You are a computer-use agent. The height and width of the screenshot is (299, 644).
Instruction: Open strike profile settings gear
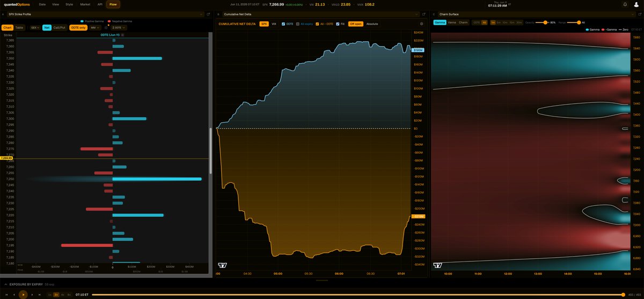point(106,27)
